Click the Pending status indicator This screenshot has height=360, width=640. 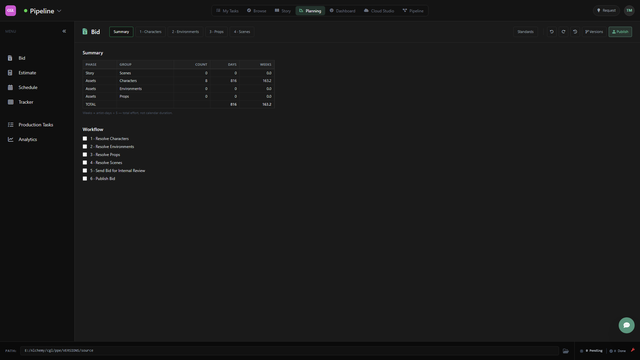tap(591, 351)
